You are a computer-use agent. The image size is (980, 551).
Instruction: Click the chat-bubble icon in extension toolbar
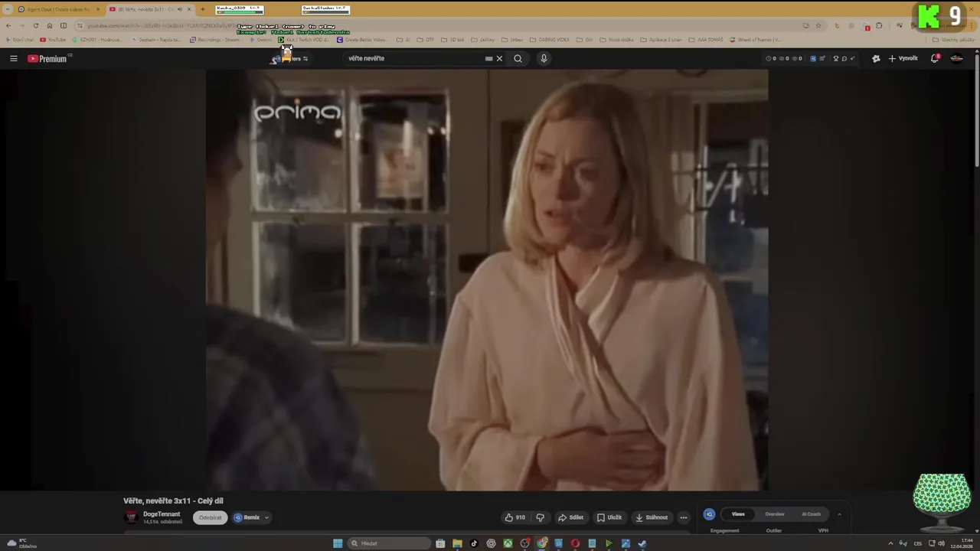(844, 58)
